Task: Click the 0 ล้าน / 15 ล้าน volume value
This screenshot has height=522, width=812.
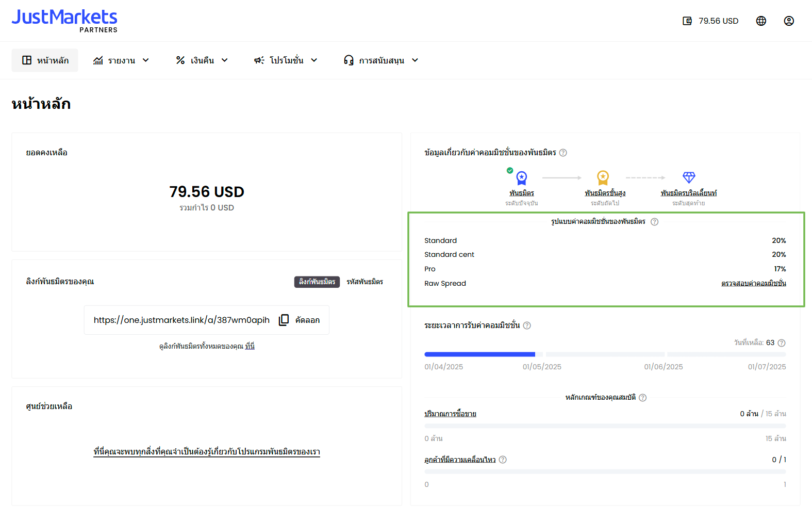Action: coord(763,414)
